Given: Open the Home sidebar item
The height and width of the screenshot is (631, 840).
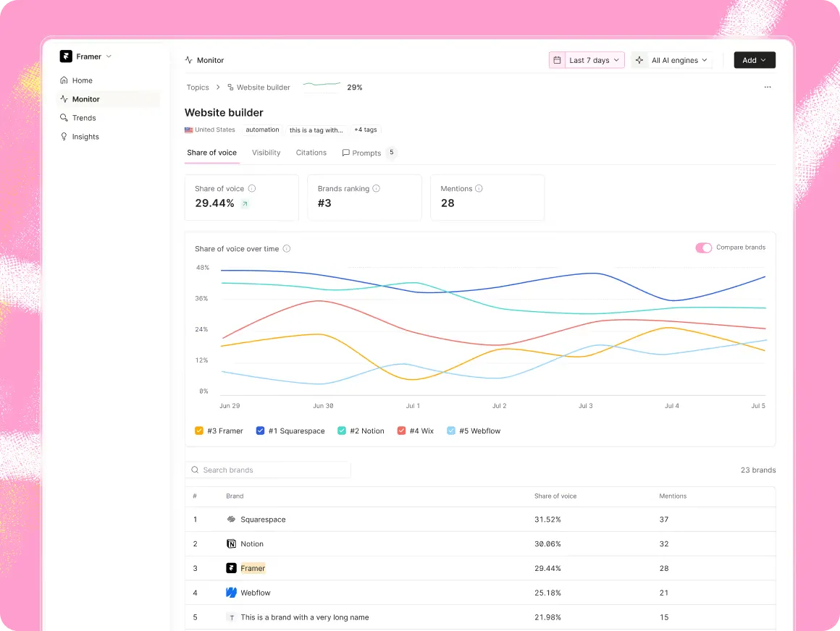Looking at the screenshot, I should [109, 80].
